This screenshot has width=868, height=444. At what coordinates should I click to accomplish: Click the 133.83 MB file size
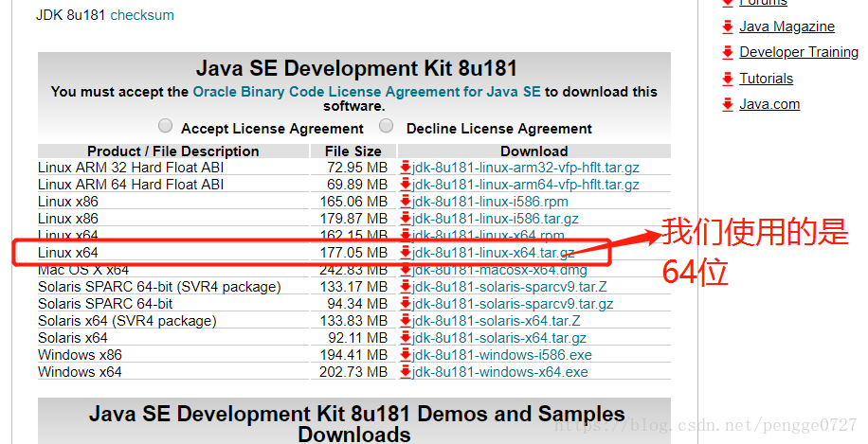coord(353,321)
